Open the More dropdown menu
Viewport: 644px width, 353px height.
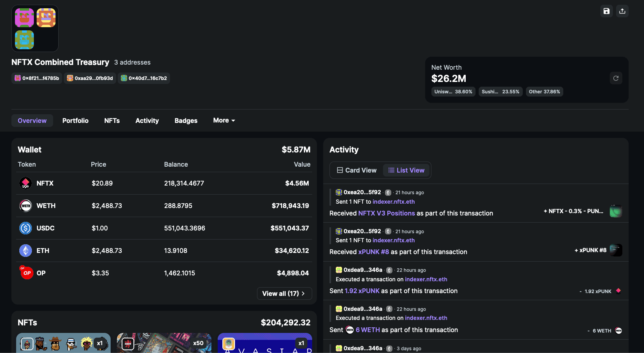(224, 121)
